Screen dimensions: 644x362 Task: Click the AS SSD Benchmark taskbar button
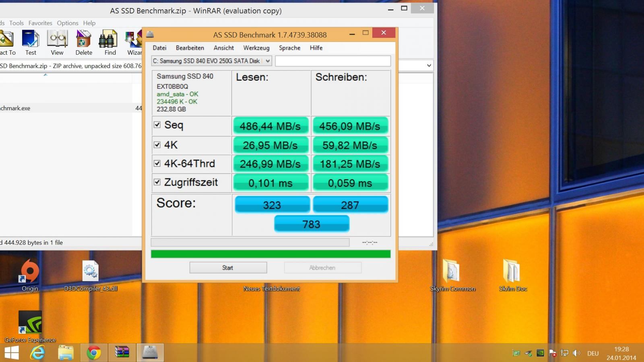point(150,353)
